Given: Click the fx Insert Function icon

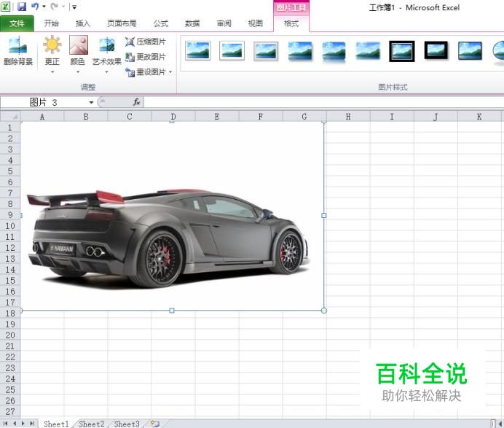Looking at the screenshot, I should pos(136,102).
